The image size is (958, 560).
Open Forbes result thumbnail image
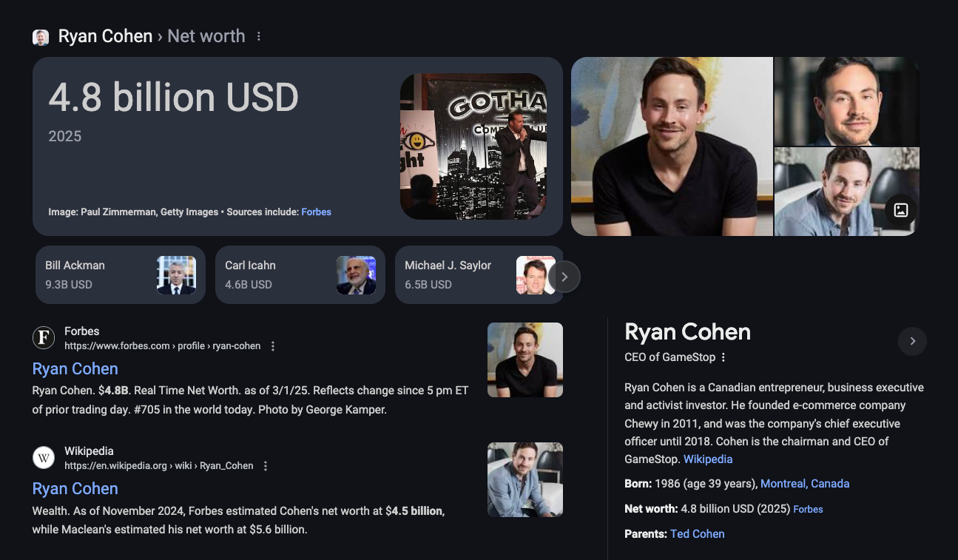[525, 360]
